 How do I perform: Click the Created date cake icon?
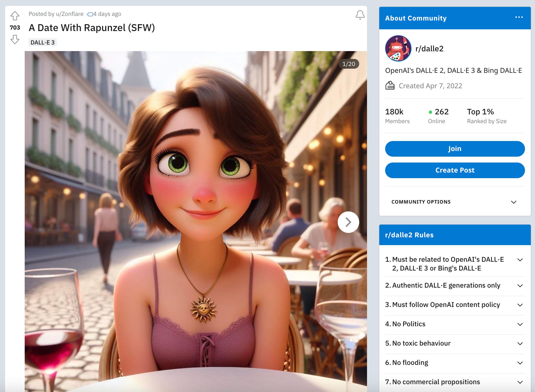coord(390,86)
